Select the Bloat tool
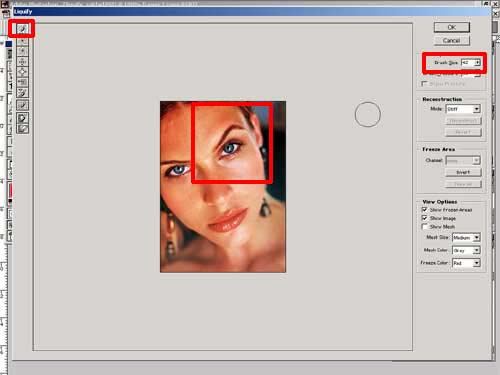 click(x=22, y=72)
